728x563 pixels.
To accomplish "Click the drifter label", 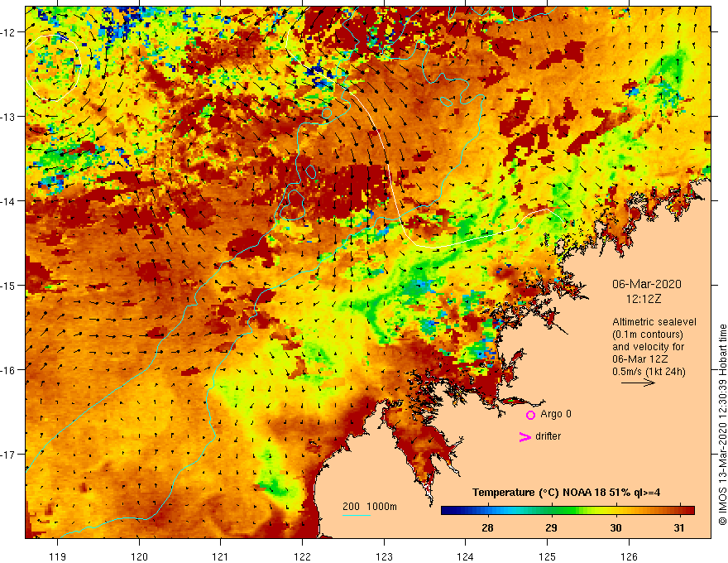I will 548,436.
